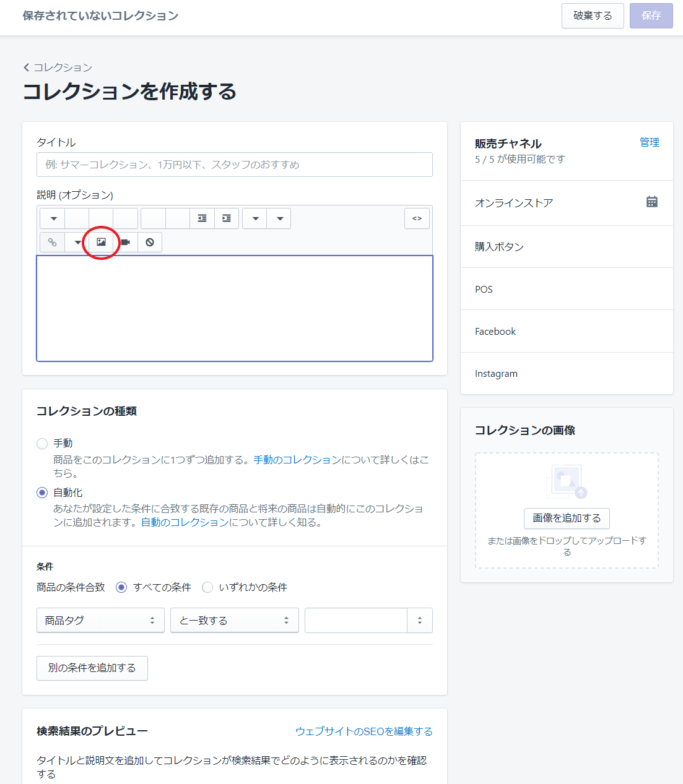
Task: Click the back chevron next to コレクション
Action: [26, 67]
